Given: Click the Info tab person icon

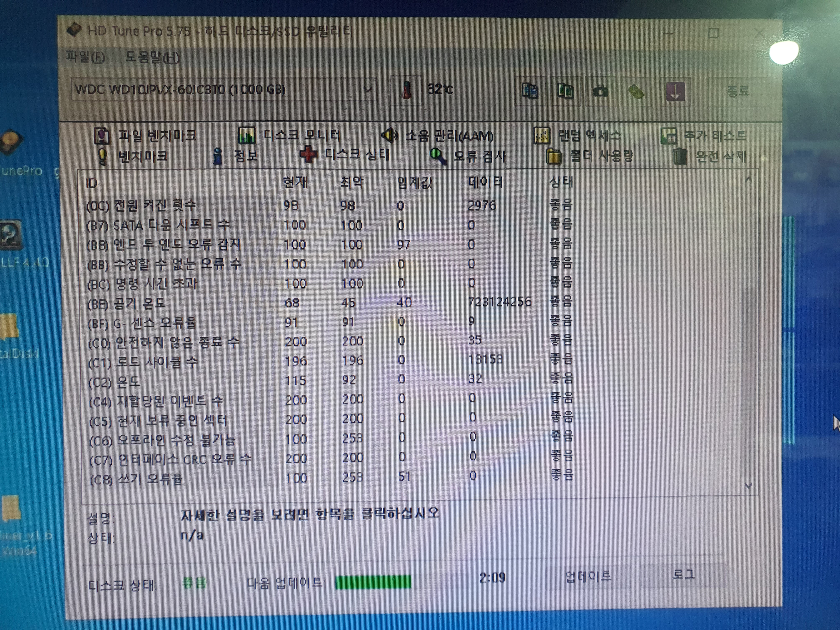Looking at the screenshot, I should pyautogui.click(x=218, y=156).
